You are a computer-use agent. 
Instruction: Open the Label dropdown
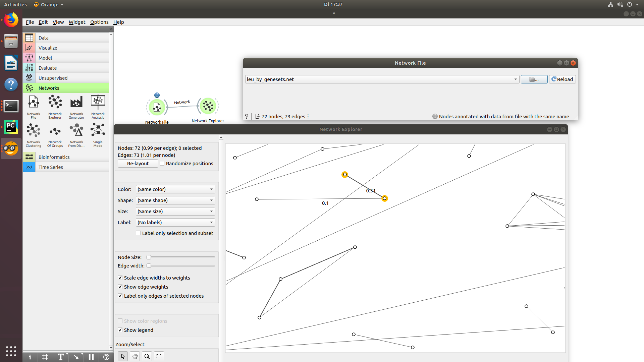[x=175, y=223]
